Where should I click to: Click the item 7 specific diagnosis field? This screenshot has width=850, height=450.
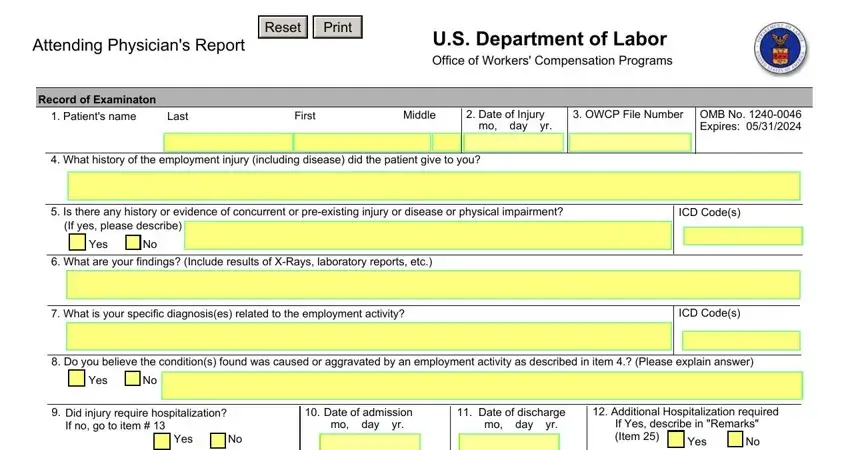pos(369,336)
